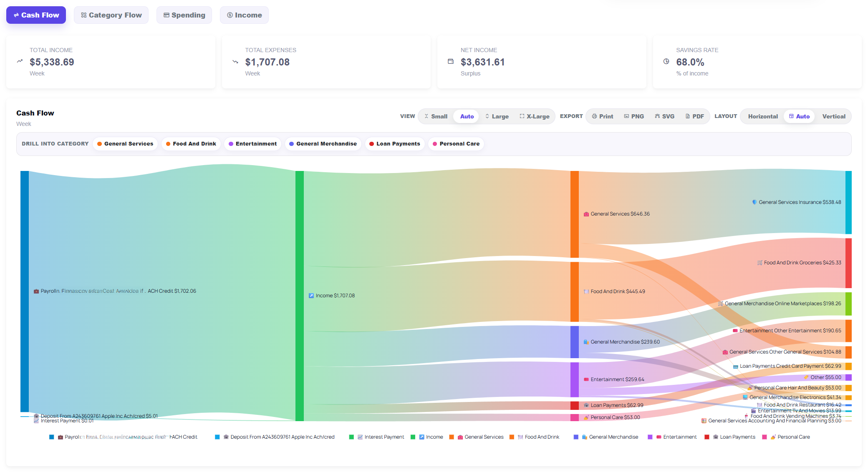The image size is (868, 472).
Task: Click General Services Insurance $538.48 label
Action: coord(797,202)
